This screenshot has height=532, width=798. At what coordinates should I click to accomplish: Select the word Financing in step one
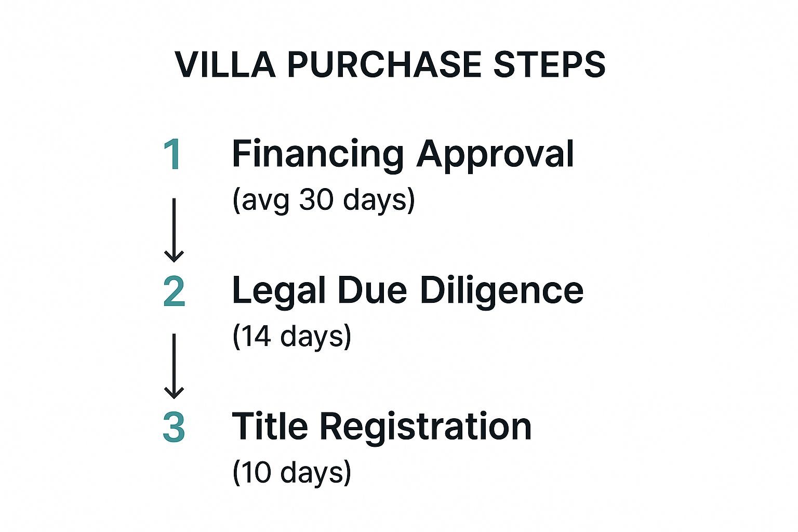click(x=317, y=154)
